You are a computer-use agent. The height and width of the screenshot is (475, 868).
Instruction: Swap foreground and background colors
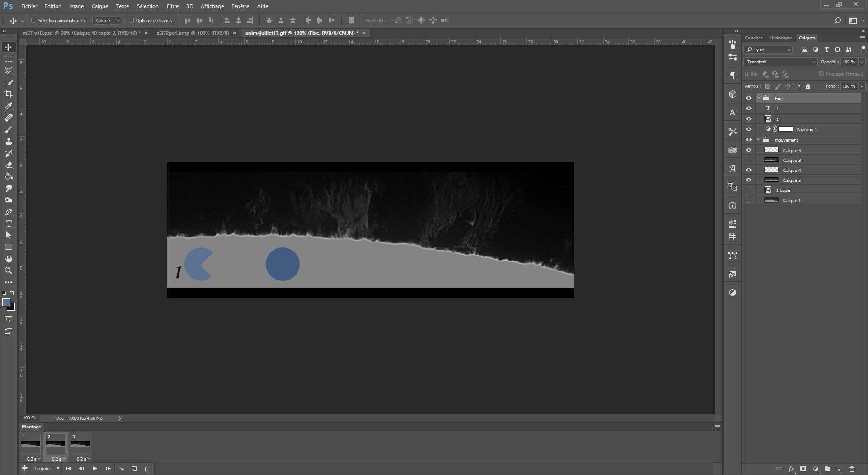(x=12, y=293)
